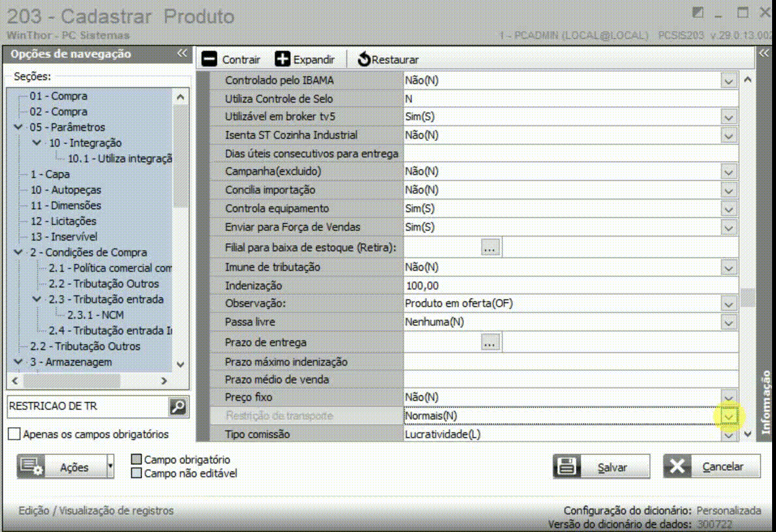The width and height of the screenshot is (776, 532).
Task: Click the window restore-down icon in title bar
Action: coord(698,12)
